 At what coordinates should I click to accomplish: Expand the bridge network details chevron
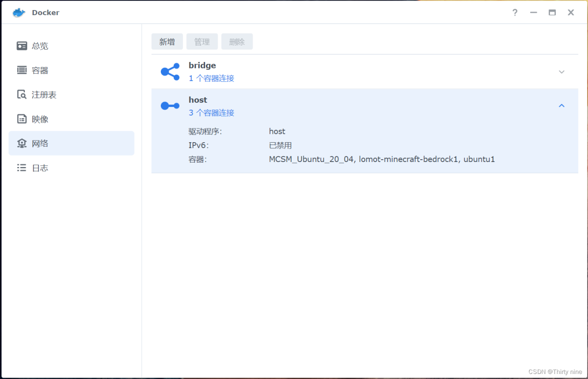[x=561, y=72]
